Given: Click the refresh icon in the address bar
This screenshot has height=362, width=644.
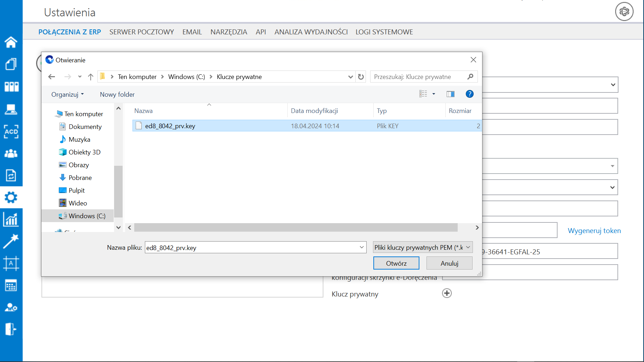Looking at the screenshot, I should (361, 77).
